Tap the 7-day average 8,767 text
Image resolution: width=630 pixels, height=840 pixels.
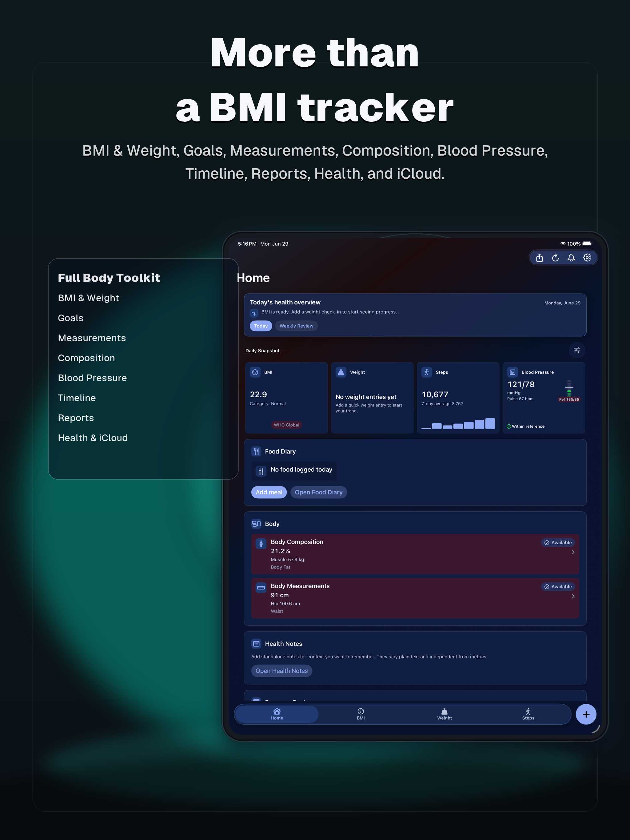[x=442, y=404]
